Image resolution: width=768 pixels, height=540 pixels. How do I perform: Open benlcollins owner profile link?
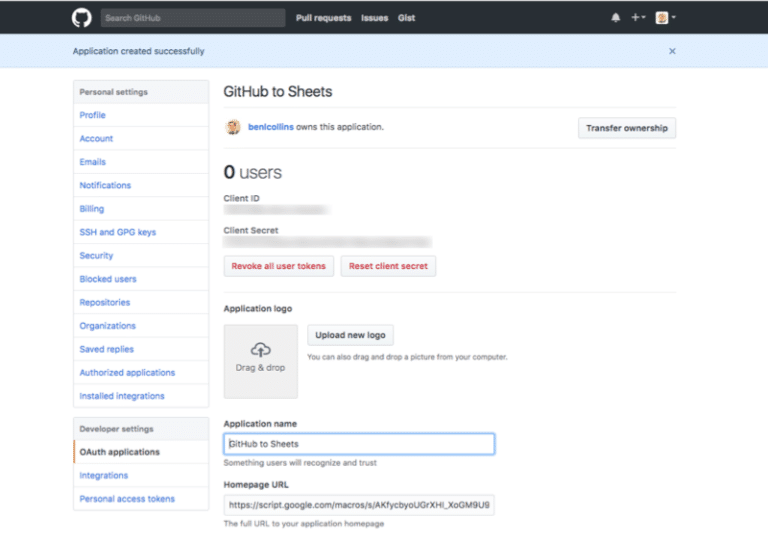click(x=271, y=127)
